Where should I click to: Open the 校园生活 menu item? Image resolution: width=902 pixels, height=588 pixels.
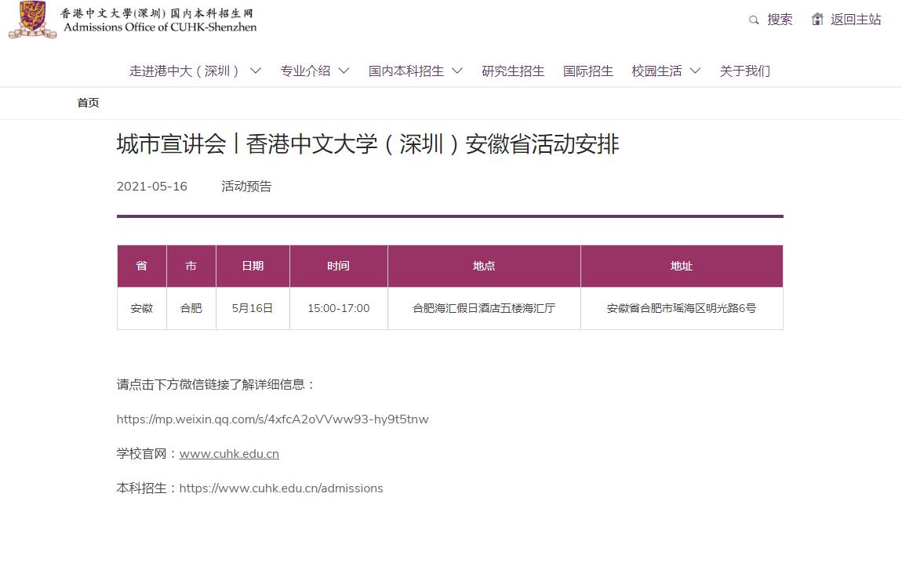(656, 71)
